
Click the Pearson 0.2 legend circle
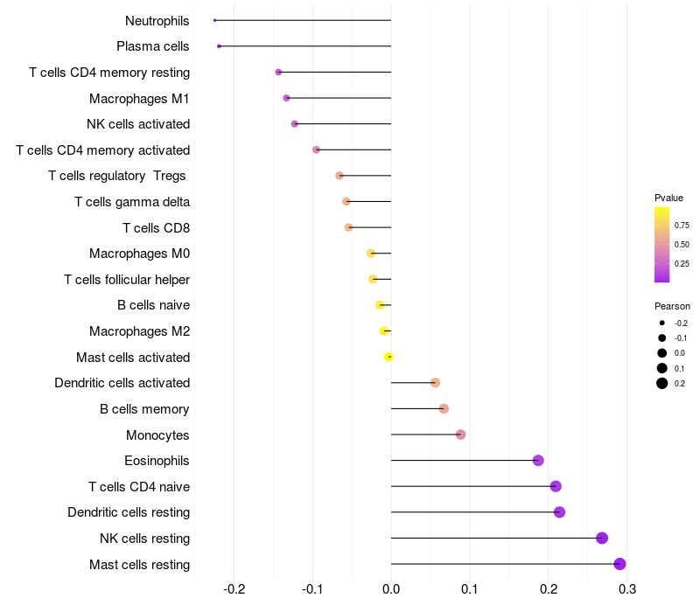pyautogui.click(x=662, y=383)
